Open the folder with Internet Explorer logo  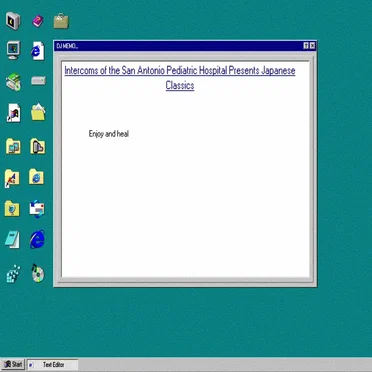coord(36,177)
